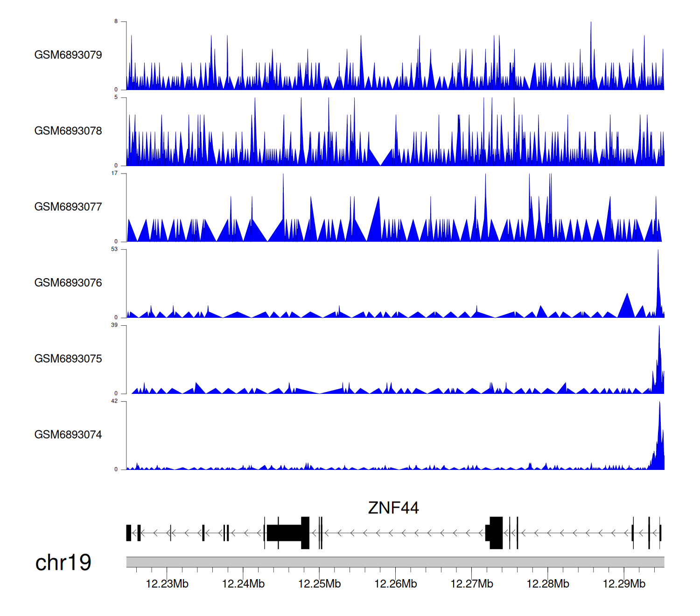Select the GSM6893078 track label

[68, 131]
